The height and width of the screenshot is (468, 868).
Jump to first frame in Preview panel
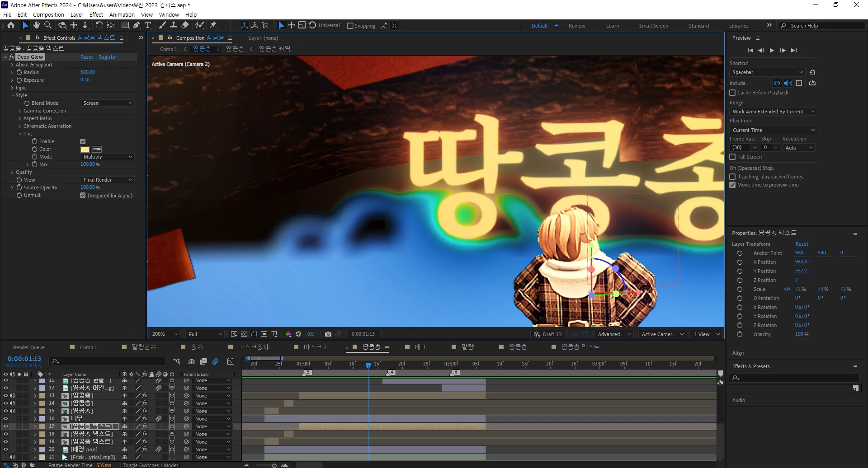coord(750,51)
